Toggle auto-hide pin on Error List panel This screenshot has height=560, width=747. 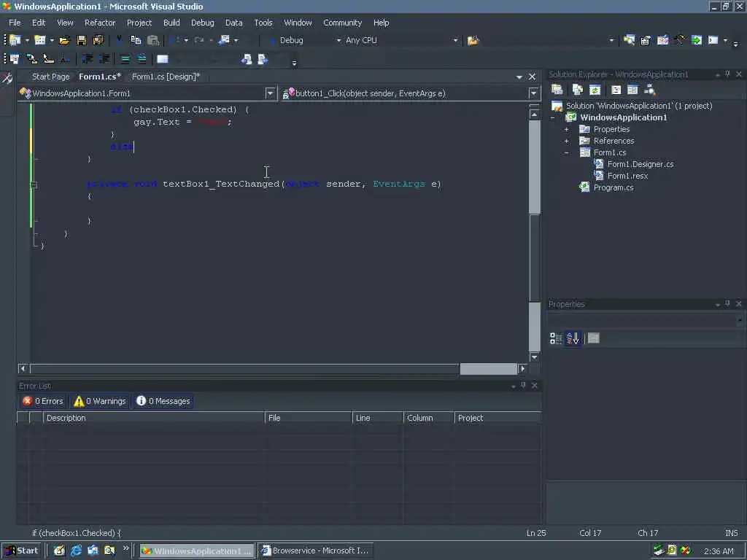click(523, 385)
